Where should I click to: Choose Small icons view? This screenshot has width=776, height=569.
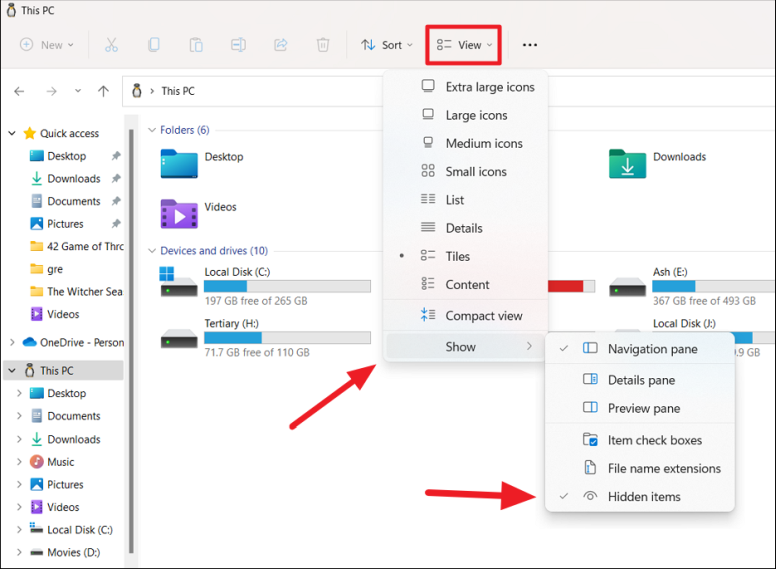tap(465, 172)
